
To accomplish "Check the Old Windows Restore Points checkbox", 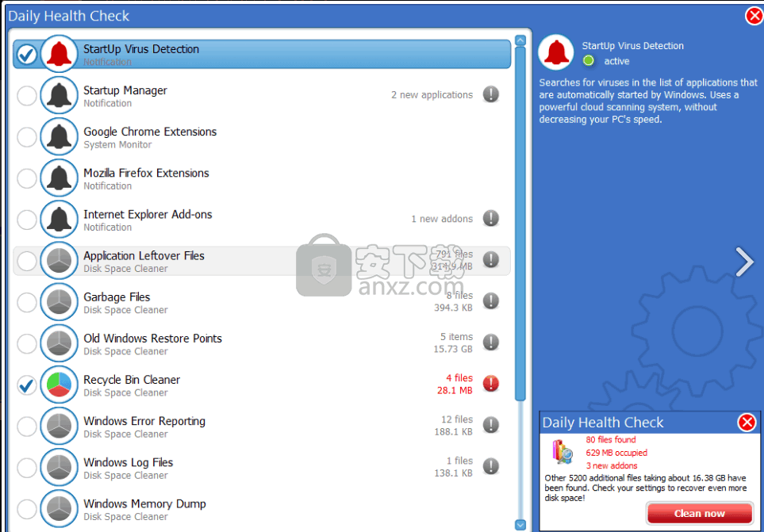I will point(27,344).
